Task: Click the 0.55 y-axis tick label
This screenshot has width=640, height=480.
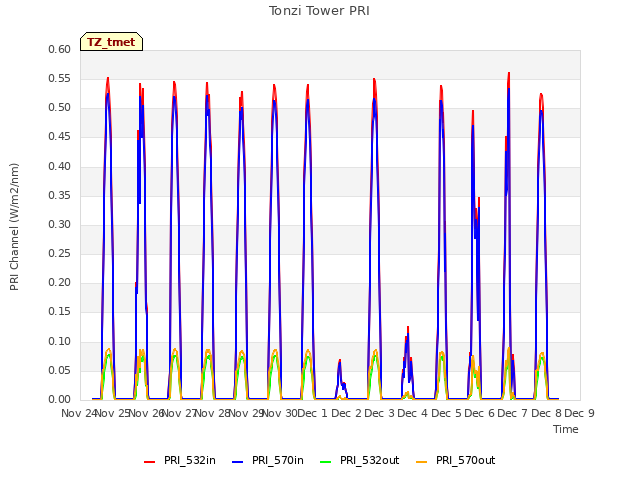Action: tap(60, 78)
